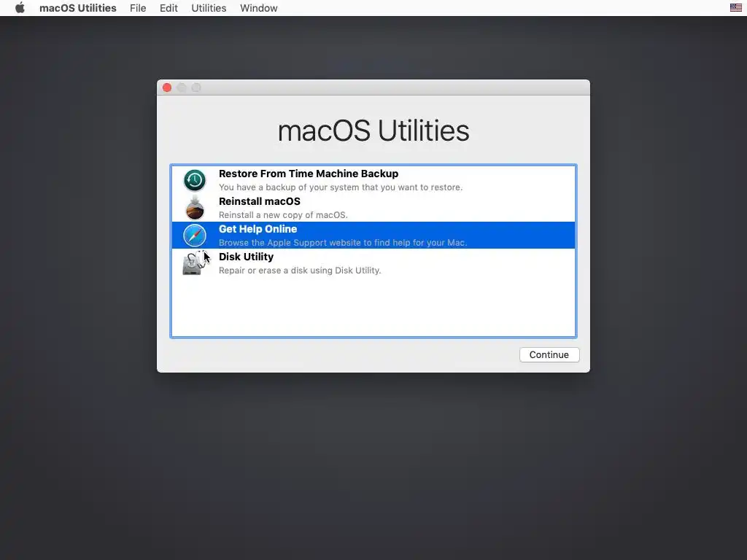The height and width of the screenshot is (560, 747).
Task: Open the macOS Utilities application menu
Action: coord(77,8)
